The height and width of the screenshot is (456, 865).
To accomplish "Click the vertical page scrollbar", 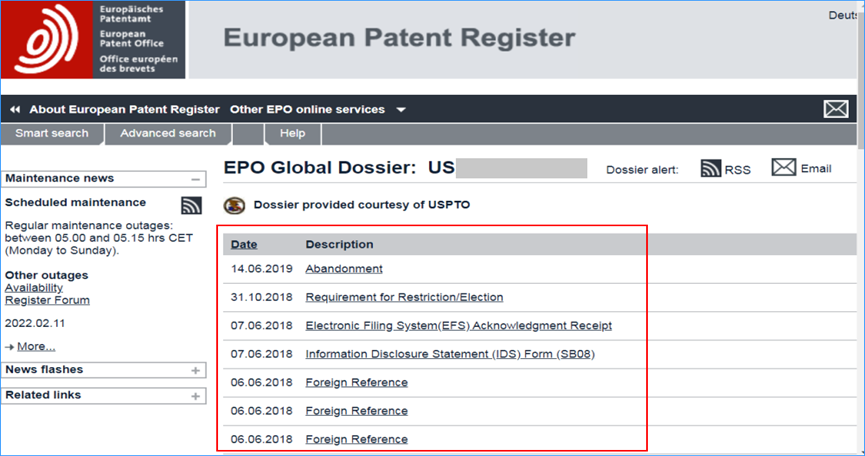I will (x=861, y=228).
